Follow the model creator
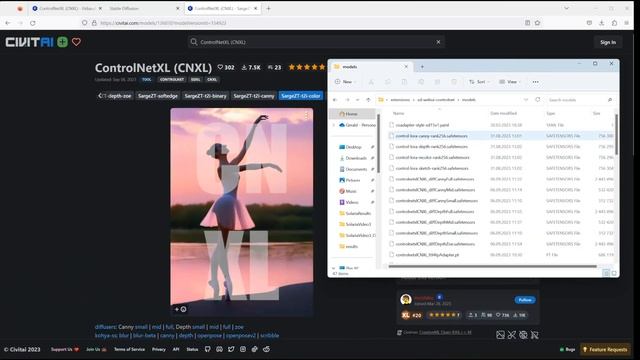The image size is (640, 360). [x=525, y=300]
